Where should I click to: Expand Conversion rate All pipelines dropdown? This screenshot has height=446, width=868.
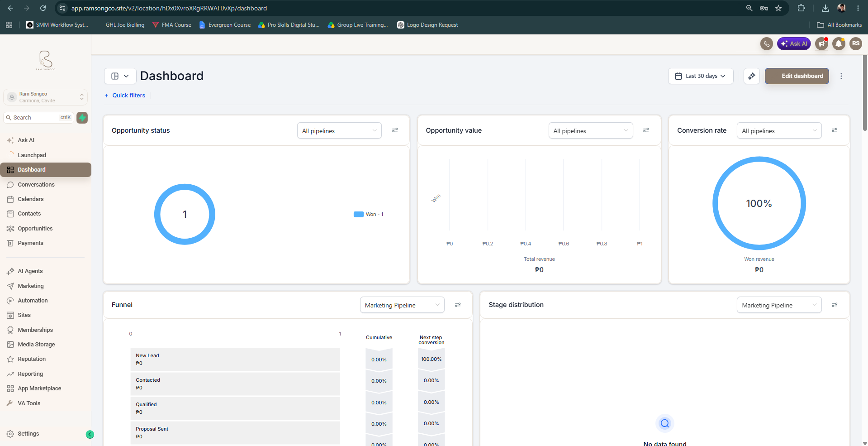[779, 131]
